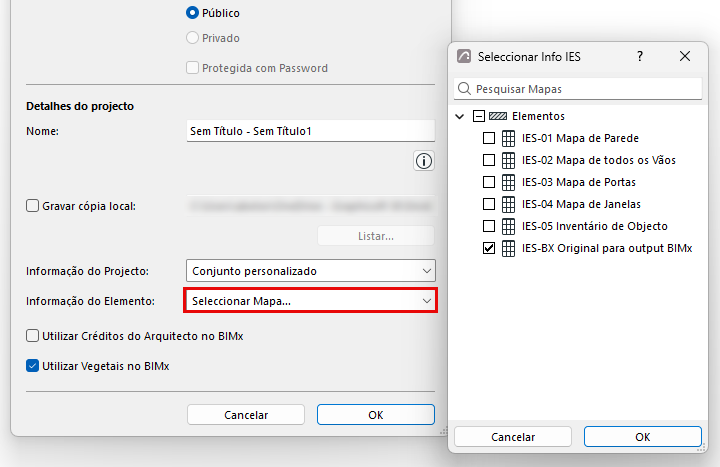720x467 pixels.
Task: Check IES-05 Inventário de Objecto checkbox
Action: click(489, 226)
